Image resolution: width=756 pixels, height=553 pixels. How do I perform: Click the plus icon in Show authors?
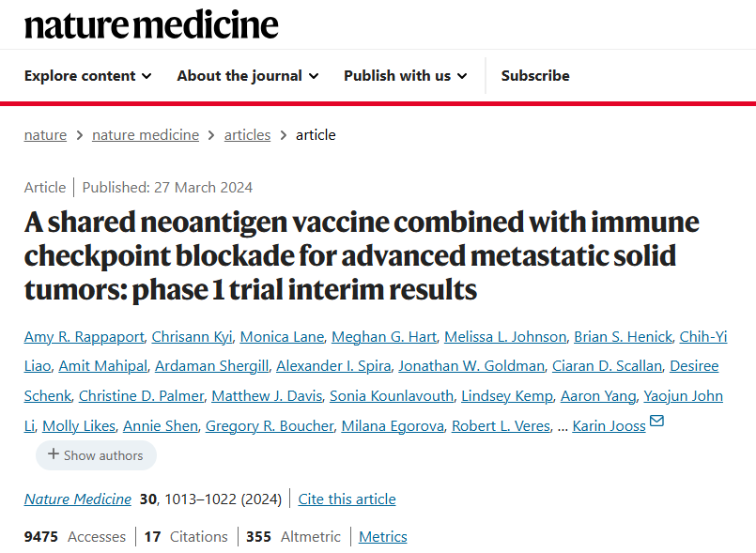tap(54, 455)
